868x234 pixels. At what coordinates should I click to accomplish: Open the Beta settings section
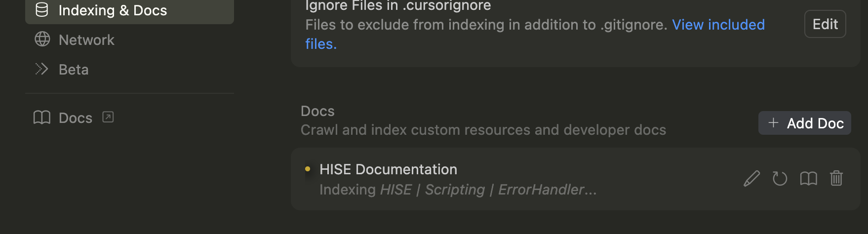(x=74, y=70)
